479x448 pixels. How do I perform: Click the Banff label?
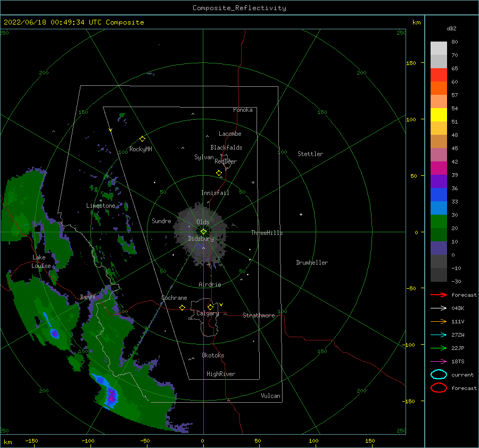coord(88,297)
